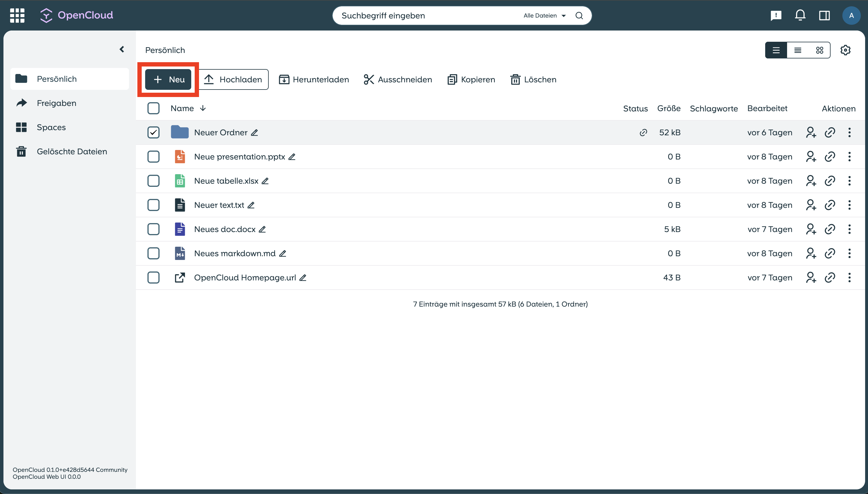The height and width of the screenshot is (494, 868).
Task: Click the Neu button
Action: (168, 79)
